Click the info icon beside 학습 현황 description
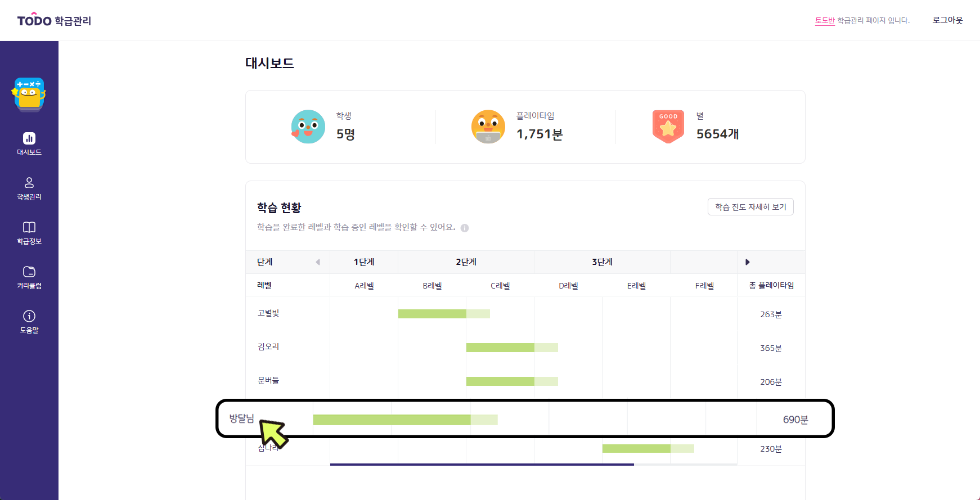Screen dimensions: 980x500 click(465, 228)
